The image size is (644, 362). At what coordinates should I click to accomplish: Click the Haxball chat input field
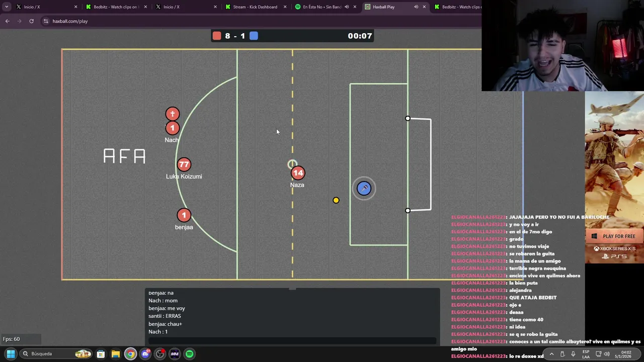pos(292,340)
